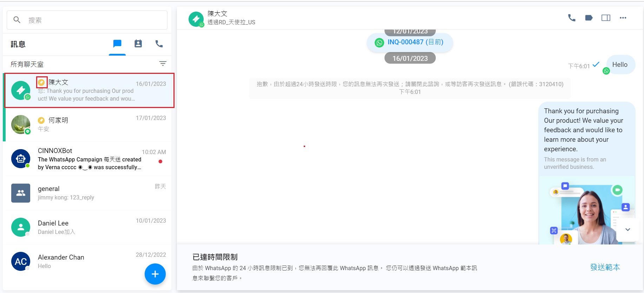644x293 pixels.
Task: Click the tag label icon in header
Action: click(x=589, y=18)
